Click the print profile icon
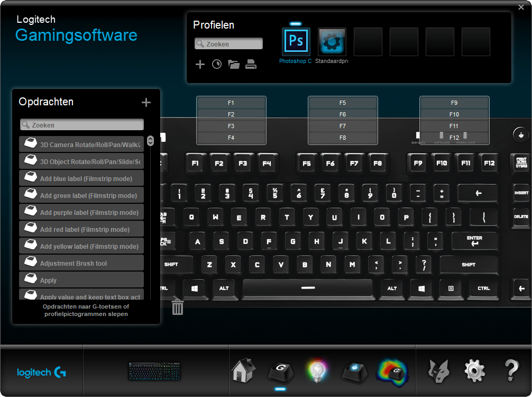The image size is (532, 397). click(251, 64)
